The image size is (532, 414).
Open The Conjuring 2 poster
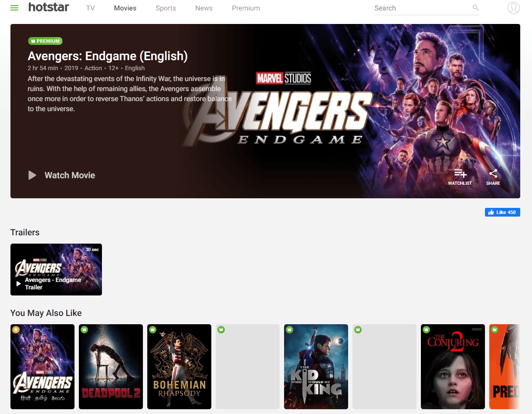[453, 366]
